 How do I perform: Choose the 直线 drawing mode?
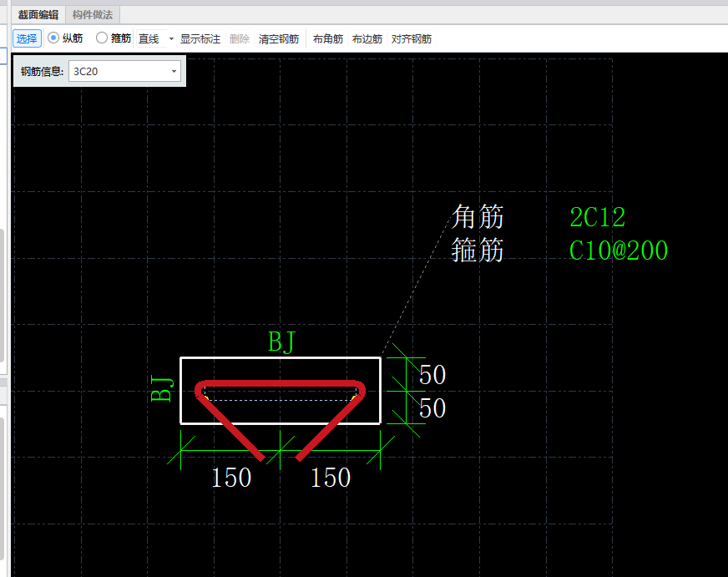[x=149, y=38]
